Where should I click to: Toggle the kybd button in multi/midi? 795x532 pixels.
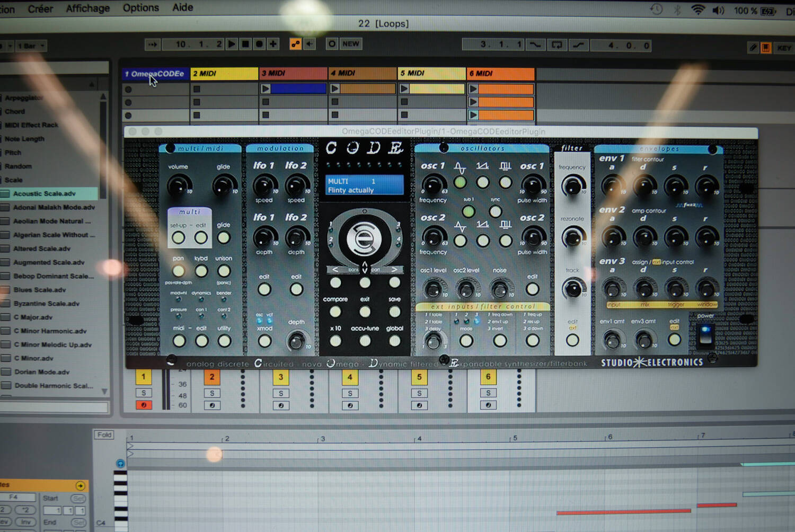201,271
